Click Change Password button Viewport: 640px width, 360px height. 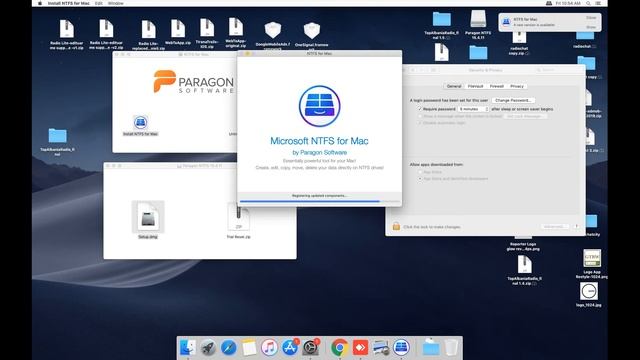[x=513, y=100]
